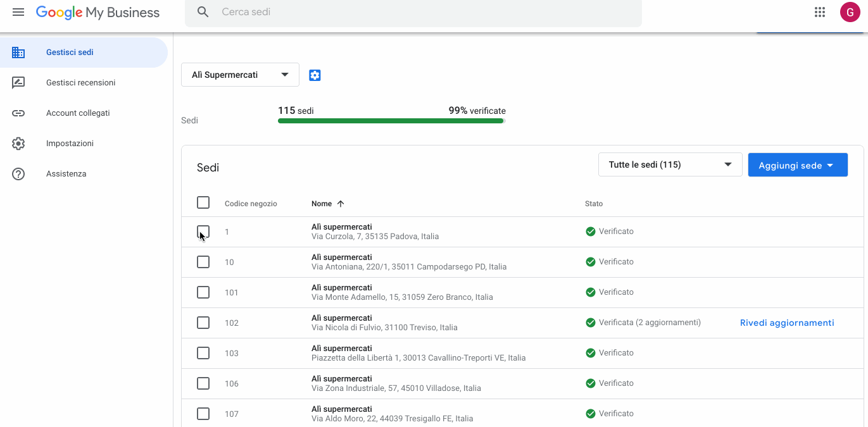The height and width of the screenshot is (427, 868).
Task: Click store code 106
Action: coord(232,384)
